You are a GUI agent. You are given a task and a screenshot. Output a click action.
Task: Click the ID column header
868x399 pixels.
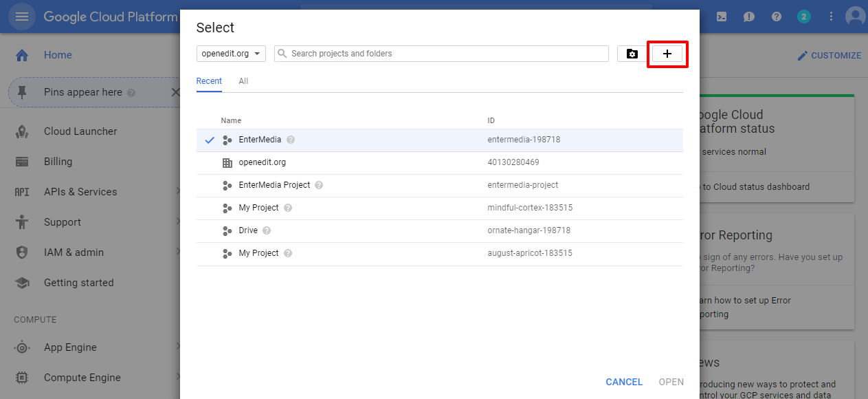[x=491, y=120]
